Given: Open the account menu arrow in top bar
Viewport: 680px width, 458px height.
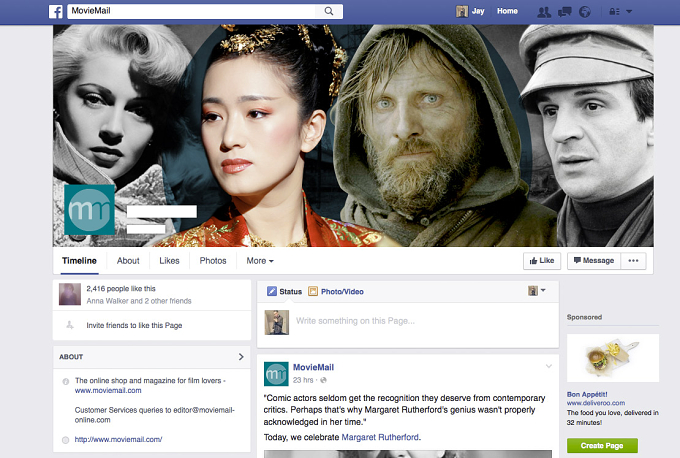Looking at the screenshot, I should (629, 12).
